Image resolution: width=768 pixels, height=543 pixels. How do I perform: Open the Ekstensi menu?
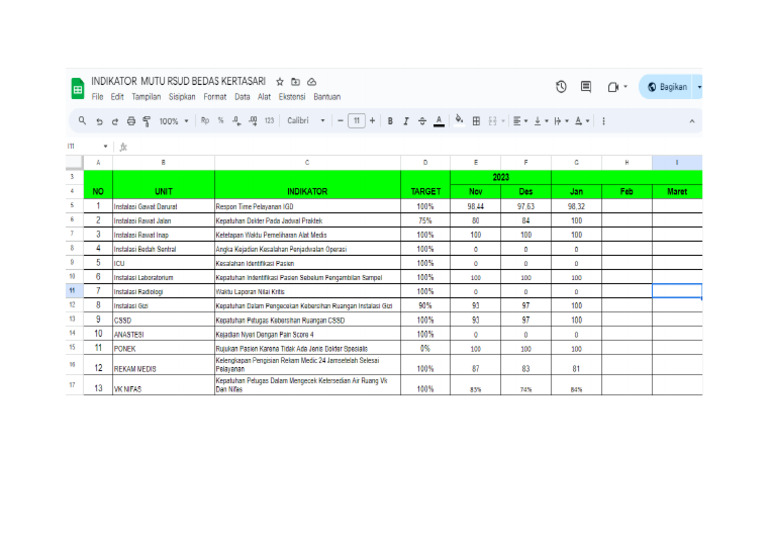click(291, 97)
